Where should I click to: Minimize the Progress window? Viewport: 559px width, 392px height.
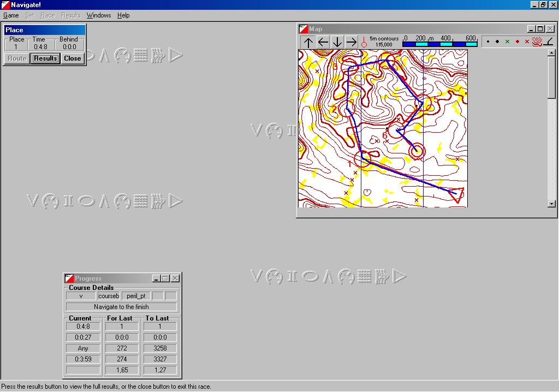(x=156, y=278)
